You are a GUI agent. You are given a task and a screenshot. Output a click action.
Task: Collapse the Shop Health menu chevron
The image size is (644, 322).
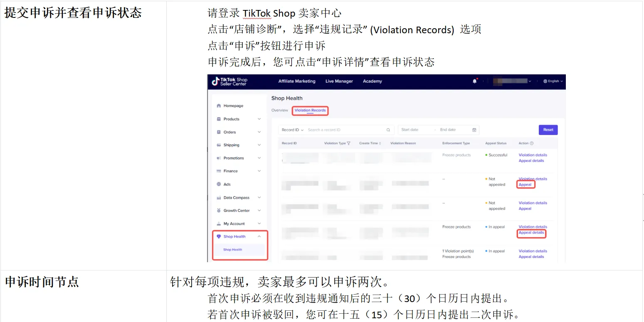click(x=259, y=236)
